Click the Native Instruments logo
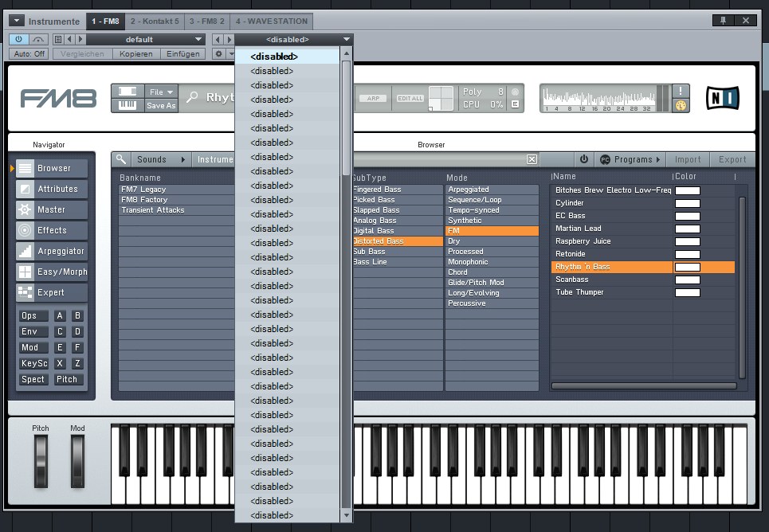This screenshot has height=532, width=769. tap(723, 98)
